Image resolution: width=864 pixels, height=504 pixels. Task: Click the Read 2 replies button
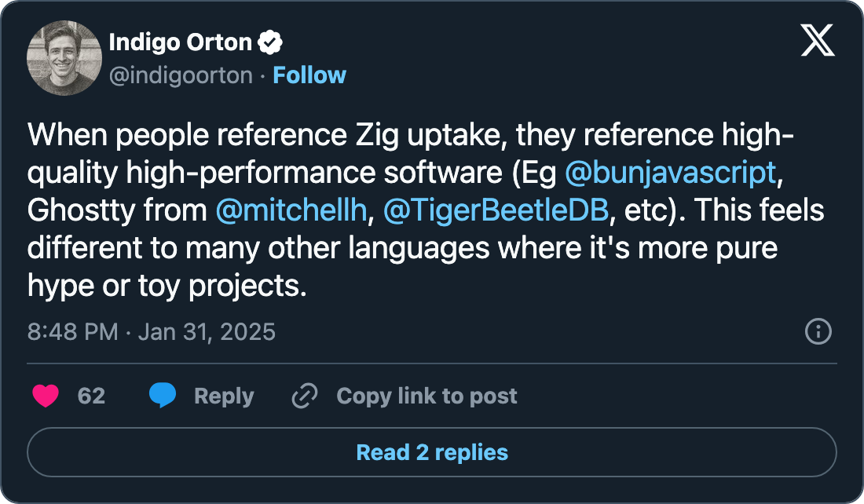click(x=432, y=453)
